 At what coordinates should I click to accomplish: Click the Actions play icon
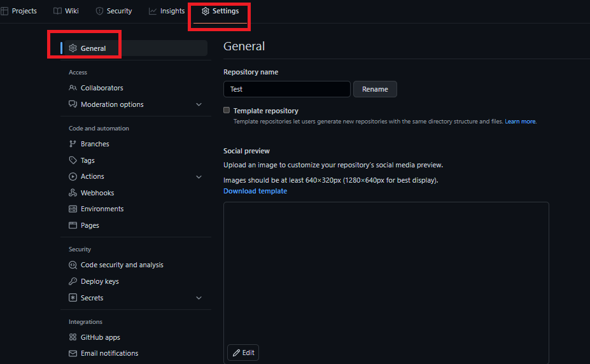click(x=73, y=176)
